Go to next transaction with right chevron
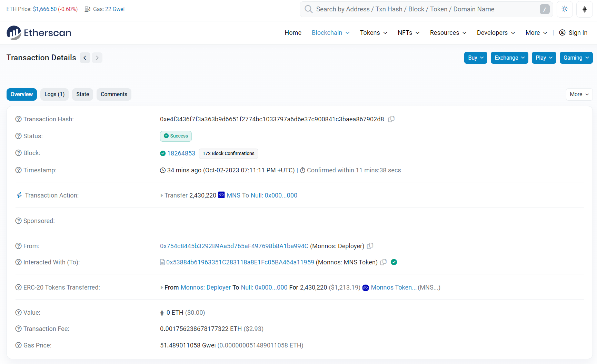 pos(97,58)
